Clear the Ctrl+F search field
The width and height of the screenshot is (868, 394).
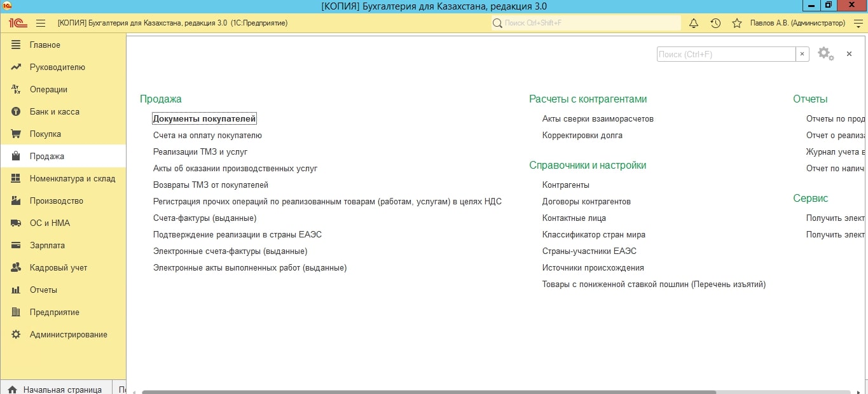[803, 54]
